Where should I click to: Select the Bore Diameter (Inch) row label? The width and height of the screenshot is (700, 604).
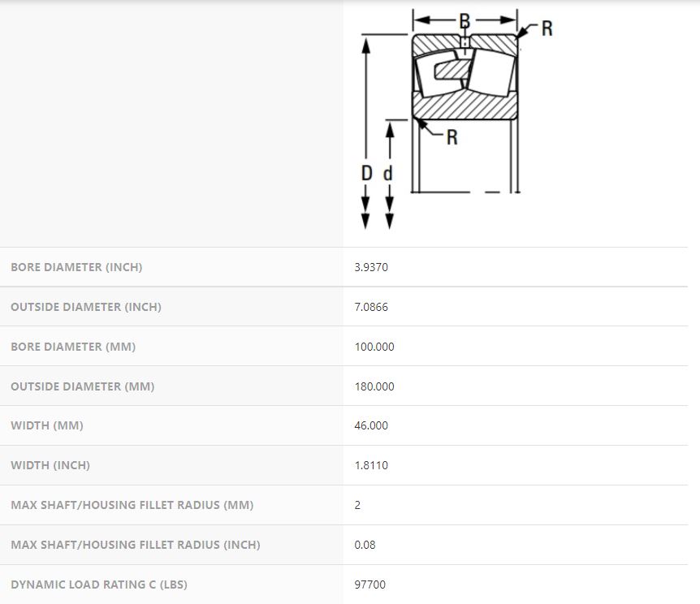click(76, 267)
